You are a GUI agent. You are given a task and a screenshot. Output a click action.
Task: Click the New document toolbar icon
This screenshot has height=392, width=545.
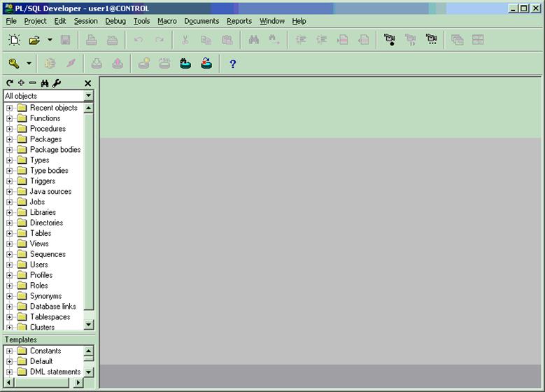point(14,41)
